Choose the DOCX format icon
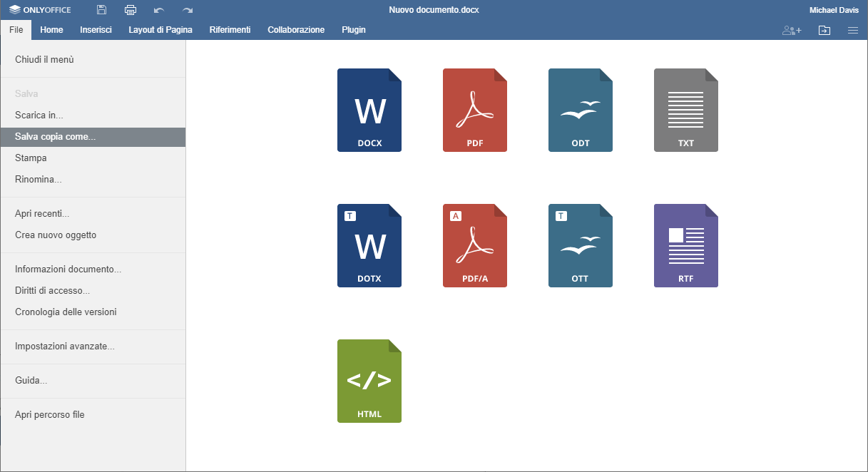 (369, 110)
